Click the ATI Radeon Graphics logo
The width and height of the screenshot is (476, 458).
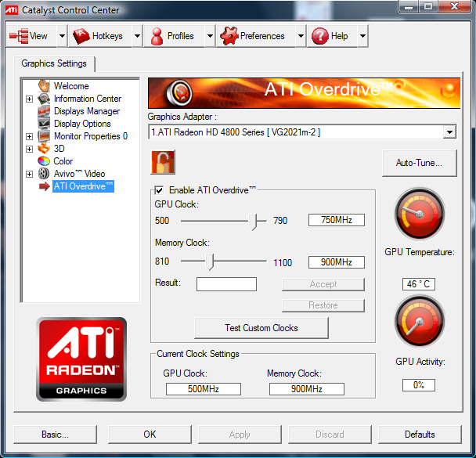[x=81, y=358]
